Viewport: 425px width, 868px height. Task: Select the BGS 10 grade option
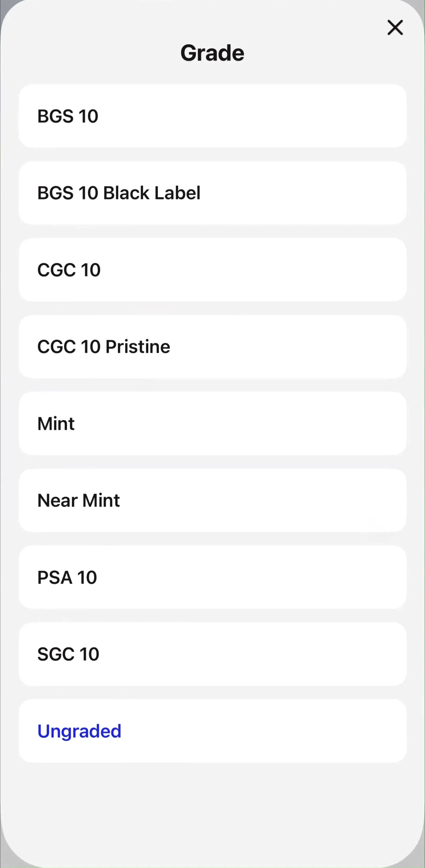(x=212, y=116)
